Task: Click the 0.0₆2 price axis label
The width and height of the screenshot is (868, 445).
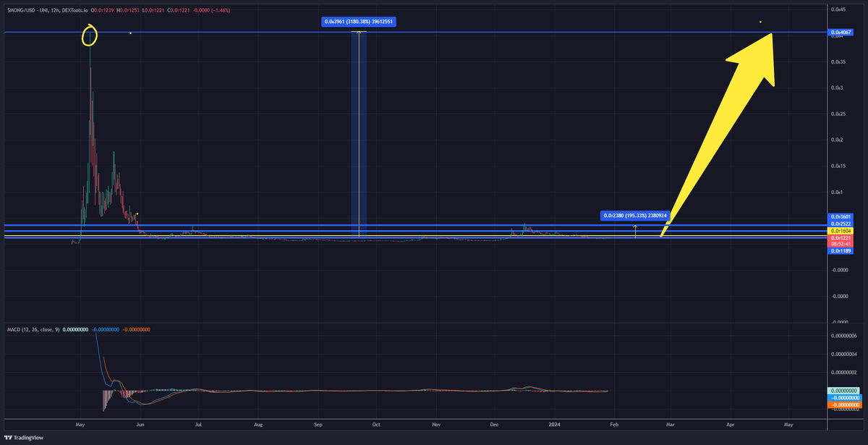Action: click(837, 140)
